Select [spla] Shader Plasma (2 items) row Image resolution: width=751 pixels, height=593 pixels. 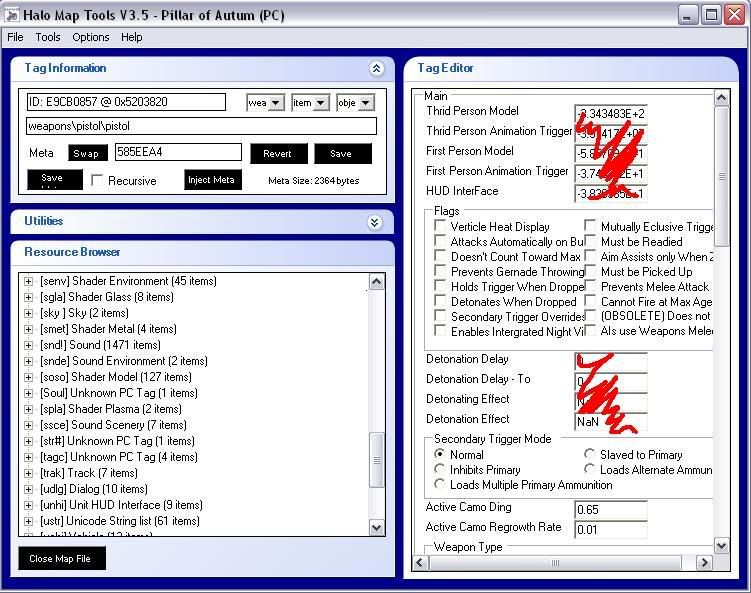pos(111,409)
